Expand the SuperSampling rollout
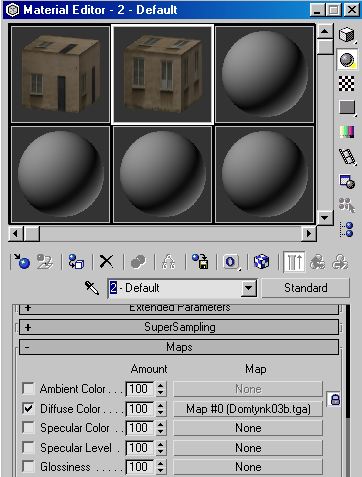This screenshot has height=477, width=362. coord(179,327)
